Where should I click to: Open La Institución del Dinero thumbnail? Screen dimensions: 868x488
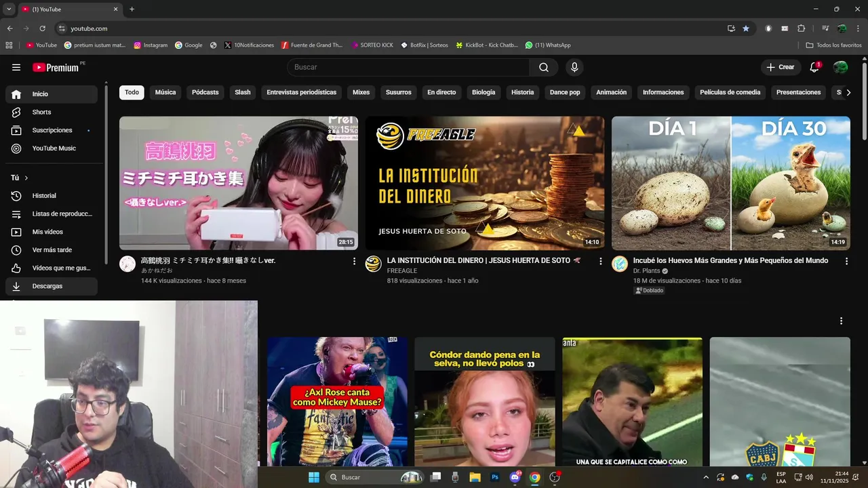click(x=485, y=183)
